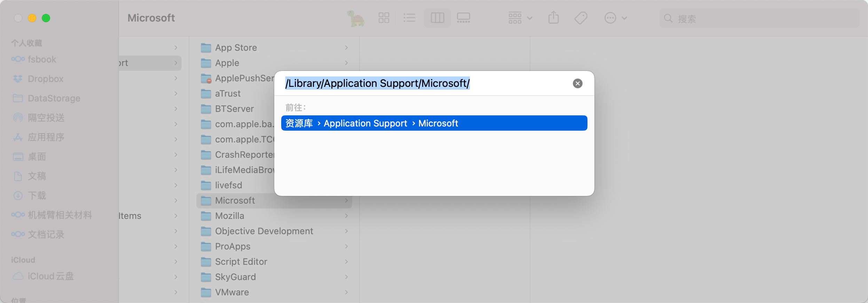Open the more actions ellipsis menu
The height and width of the screenshot is (303, 868).
point(616,18)
